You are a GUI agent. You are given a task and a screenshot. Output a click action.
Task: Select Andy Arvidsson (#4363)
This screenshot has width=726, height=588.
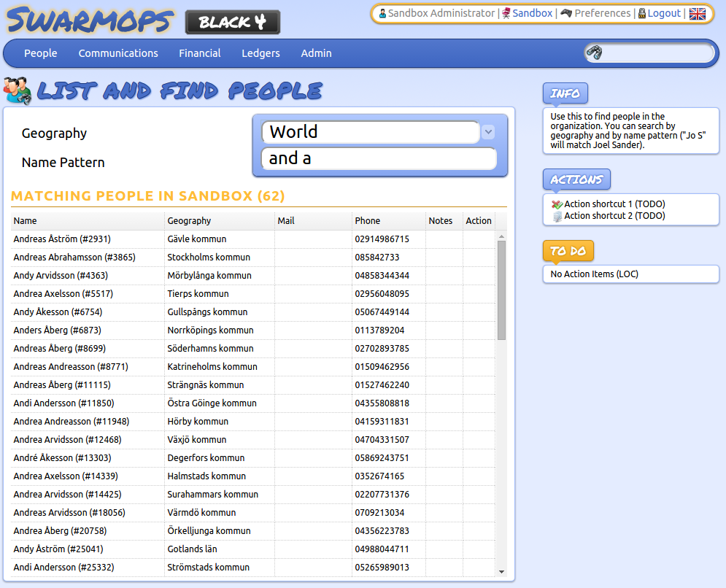coord(61,276)
